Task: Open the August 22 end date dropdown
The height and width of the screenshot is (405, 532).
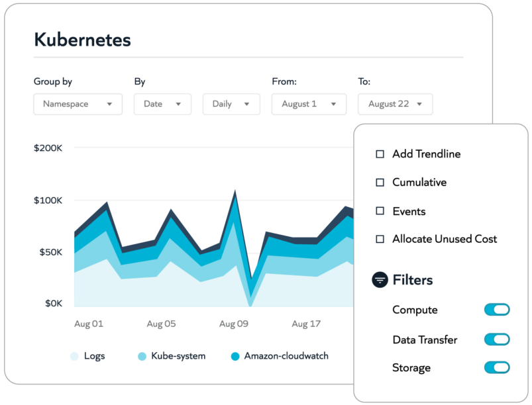Action: [395, 104]
